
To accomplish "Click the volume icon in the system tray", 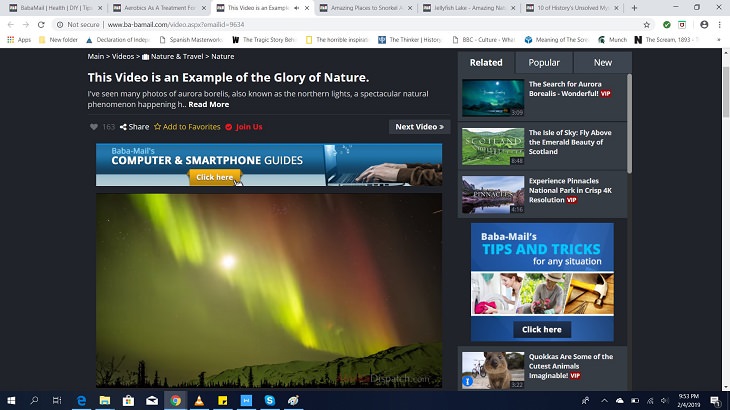I will coord(664,400).
